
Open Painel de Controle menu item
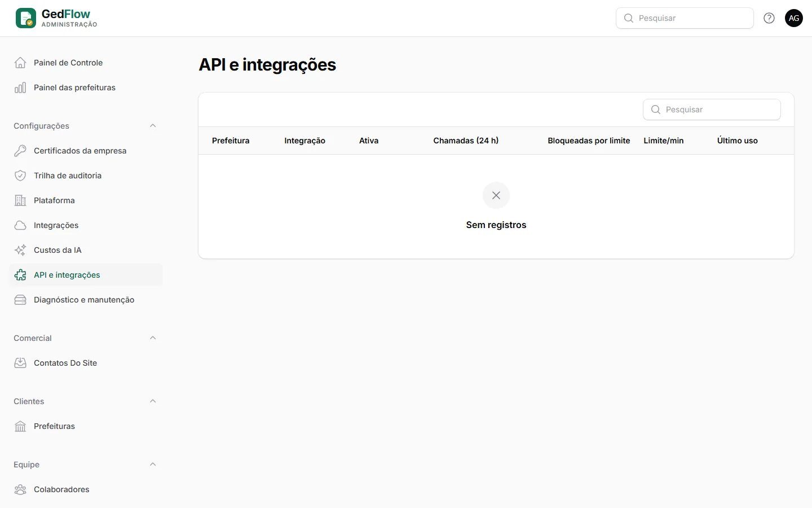[86, 63]
